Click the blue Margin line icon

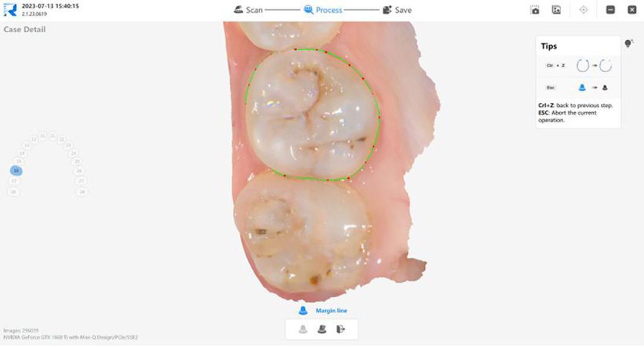tap(303, 311)
